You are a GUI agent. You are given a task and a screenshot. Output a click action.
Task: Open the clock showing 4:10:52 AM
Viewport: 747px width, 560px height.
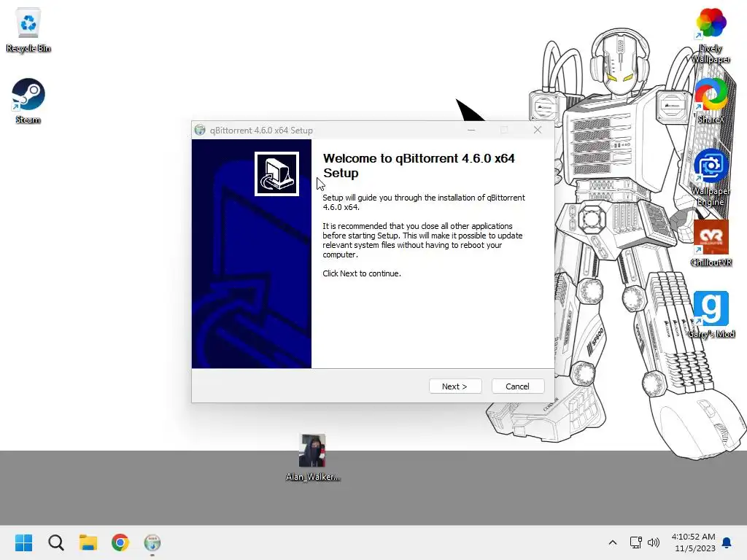point(694,542)
